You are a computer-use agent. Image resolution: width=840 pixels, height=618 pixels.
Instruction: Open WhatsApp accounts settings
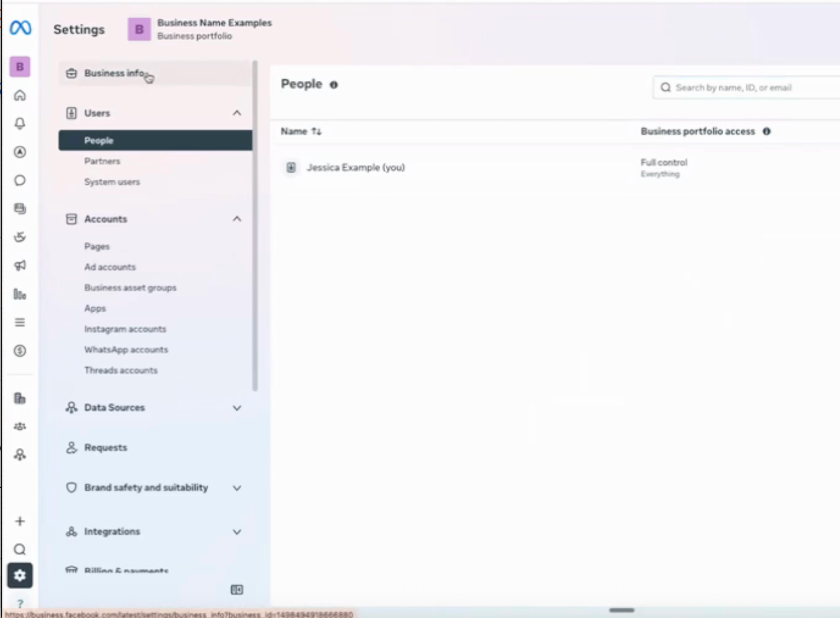[x=126, y=350]
